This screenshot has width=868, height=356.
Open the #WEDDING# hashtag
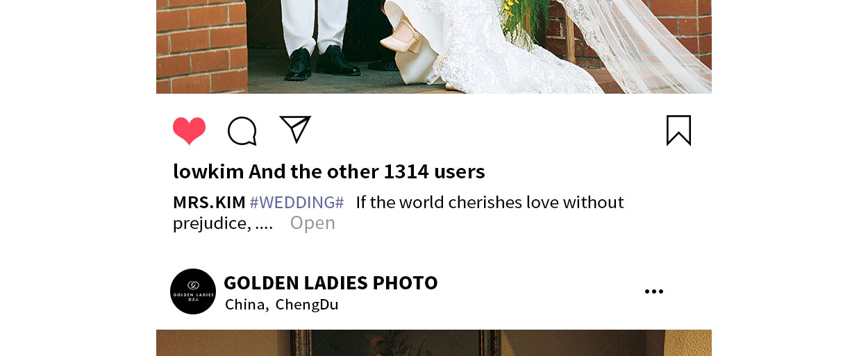pos(297,203)
